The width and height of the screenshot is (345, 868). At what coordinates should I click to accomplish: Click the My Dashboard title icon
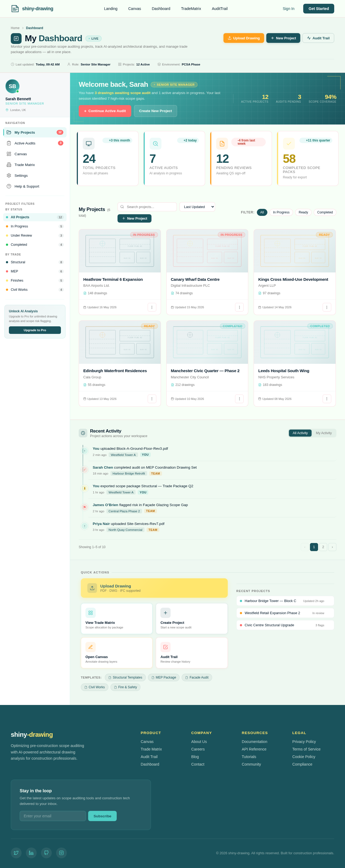click(x=16, y=39)
